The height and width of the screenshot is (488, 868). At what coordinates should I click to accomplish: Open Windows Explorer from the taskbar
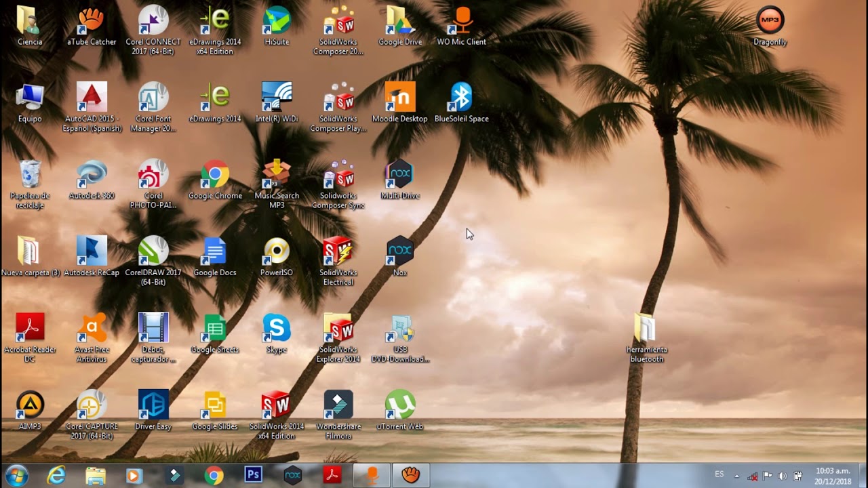tap(96, 476)
